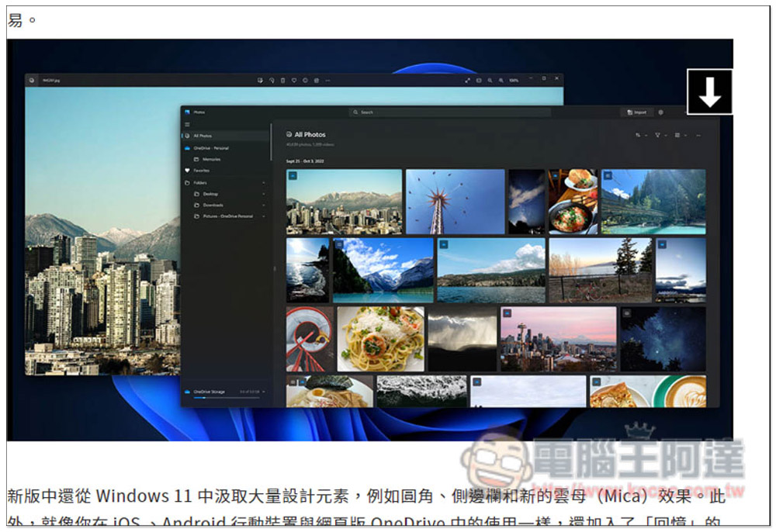Click the trash delete icon in the viewer toolbar

282,80
